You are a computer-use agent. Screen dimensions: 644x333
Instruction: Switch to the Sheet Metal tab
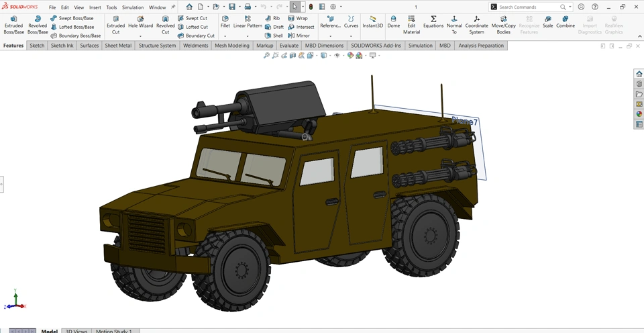[118, 46]
